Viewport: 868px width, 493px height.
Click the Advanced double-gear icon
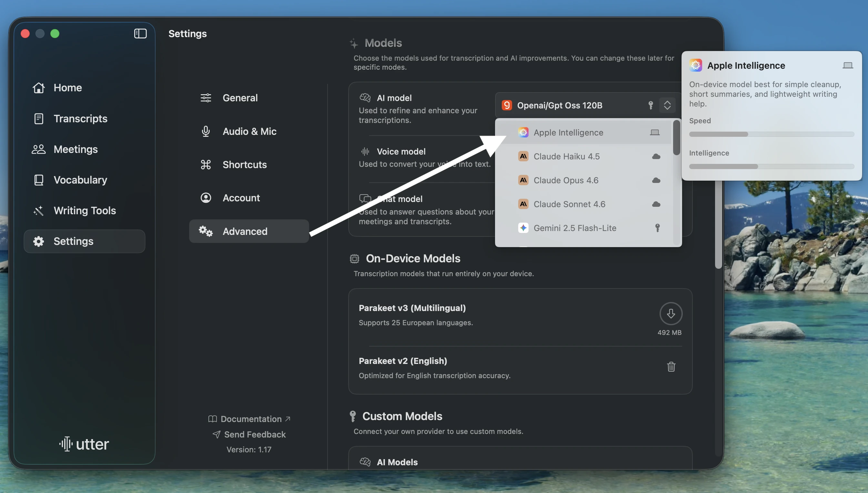(x=206, y=231)
